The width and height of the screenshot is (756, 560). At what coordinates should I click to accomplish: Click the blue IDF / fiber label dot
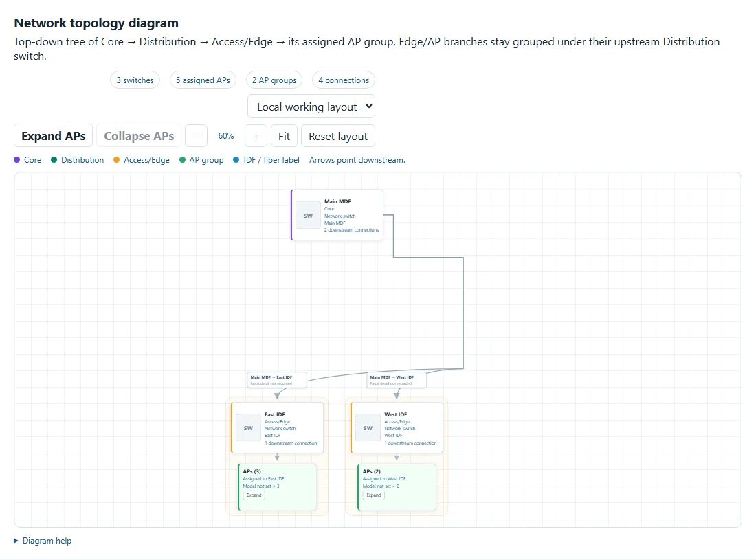click(236, 160)
